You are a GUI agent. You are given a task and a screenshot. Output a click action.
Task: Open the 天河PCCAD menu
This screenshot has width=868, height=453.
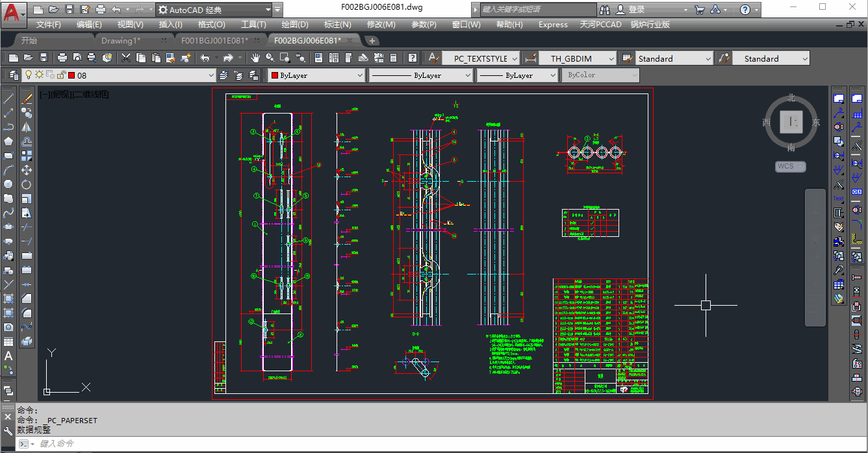(600, 25)
